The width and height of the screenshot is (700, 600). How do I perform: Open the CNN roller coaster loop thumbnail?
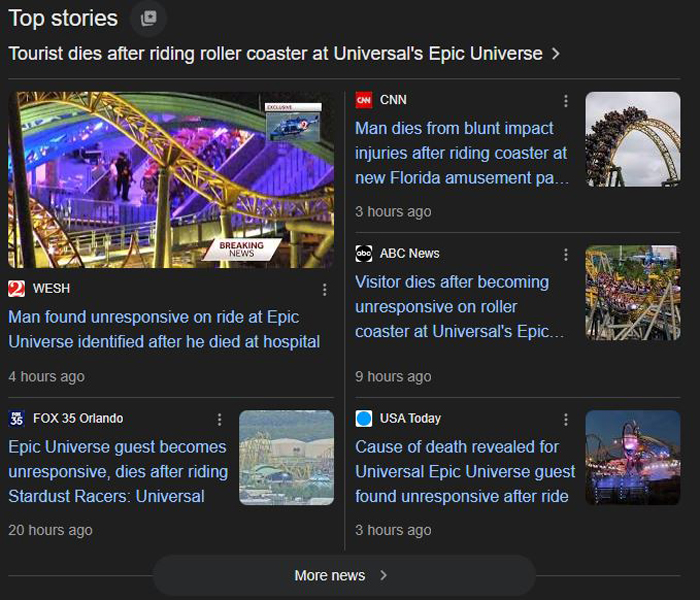(633, 139)
